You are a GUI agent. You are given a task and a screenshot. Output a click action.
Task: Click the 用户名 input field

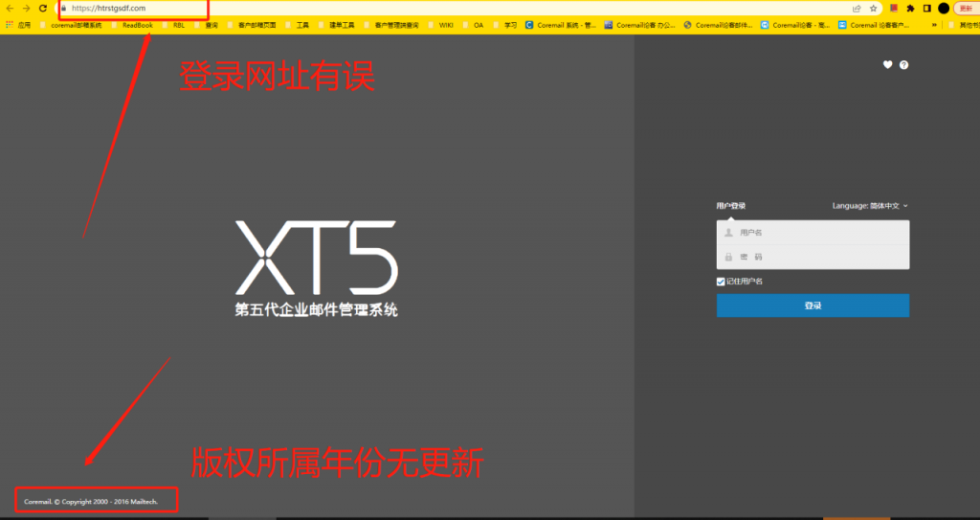(x=813, y=232)
